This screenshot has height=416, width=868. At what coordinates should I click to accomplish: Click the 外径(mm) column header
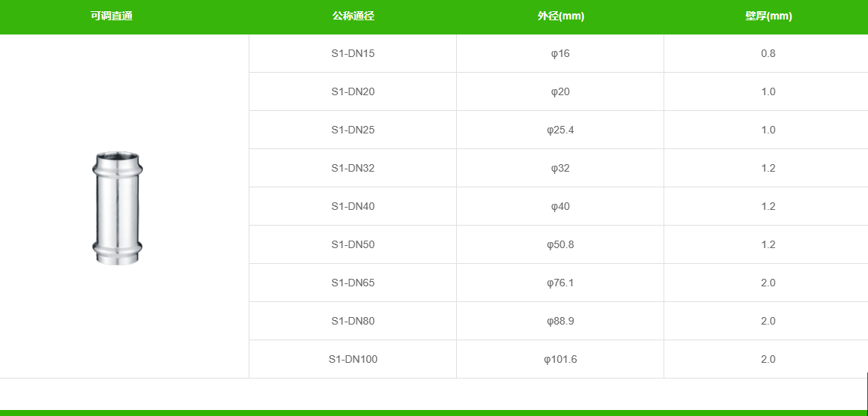tap(560, 16)
